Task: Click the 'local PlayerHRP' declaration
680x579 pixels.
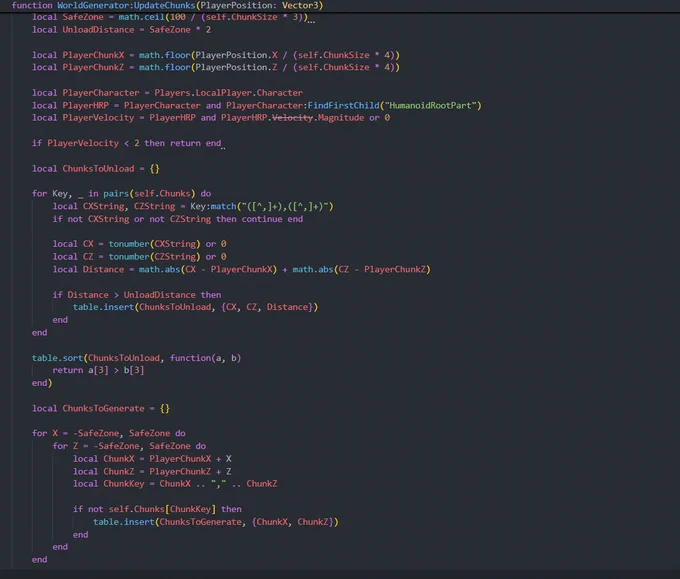Action: (x=70, y=105)
